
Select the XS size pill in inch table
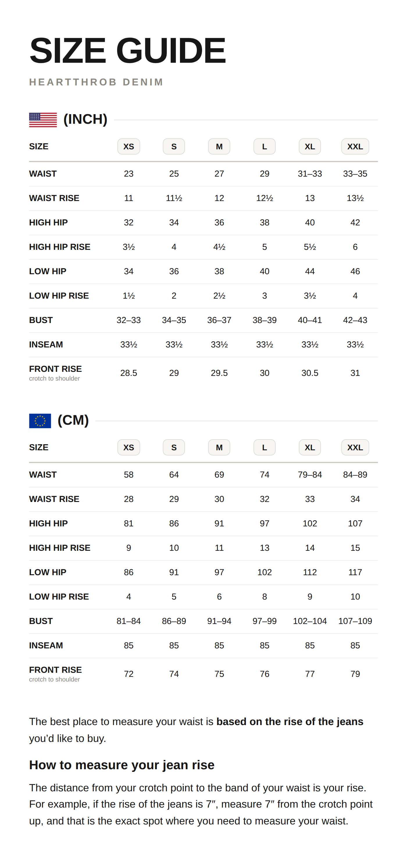pos(128,146)
